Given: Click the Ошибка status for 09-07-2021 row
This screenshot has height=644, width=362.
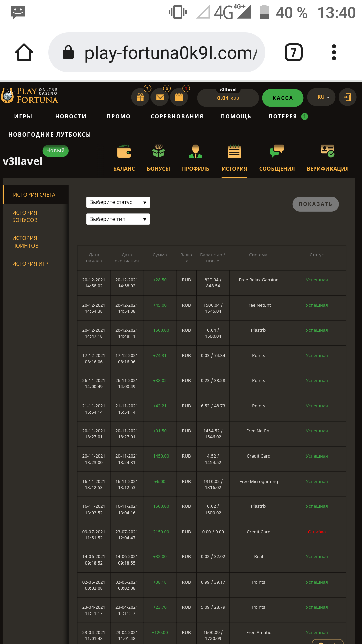Looking at the screenshot, I should click(317, 532).
